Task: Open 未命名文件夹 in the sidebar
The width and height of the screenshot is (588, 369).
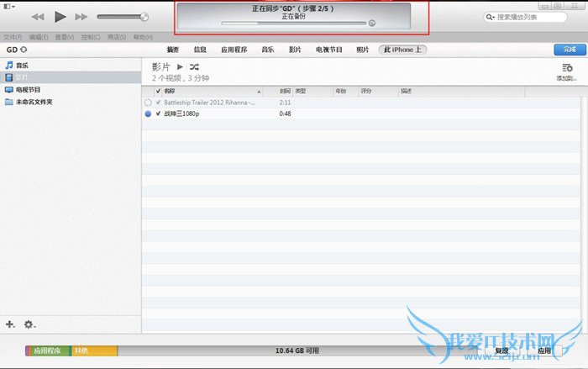Action: tap(71, 102)
